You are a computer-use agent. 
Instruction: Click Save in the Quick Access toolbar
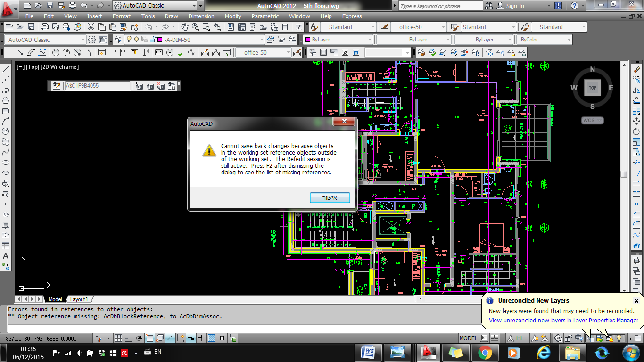(50, 6)
